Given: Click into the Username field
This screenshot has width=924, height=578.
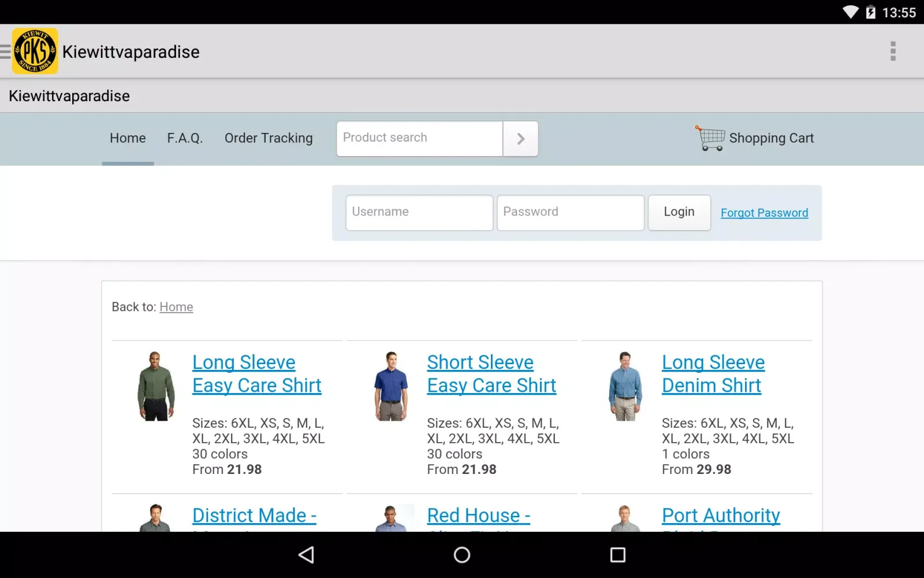Looking at the screenshot, I should [x=419, y=212].
